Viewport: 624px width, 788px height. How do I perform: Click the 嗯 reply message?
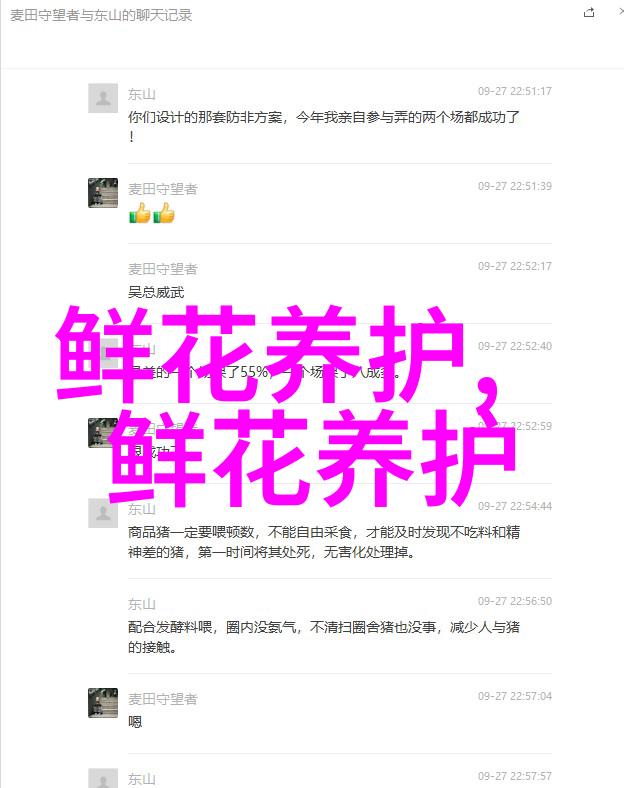click(x=135, y=722)
